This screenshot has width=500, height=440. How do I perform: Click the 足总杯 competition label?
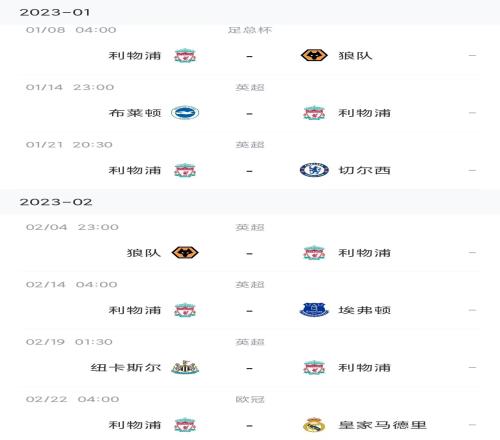pos(250,30)
